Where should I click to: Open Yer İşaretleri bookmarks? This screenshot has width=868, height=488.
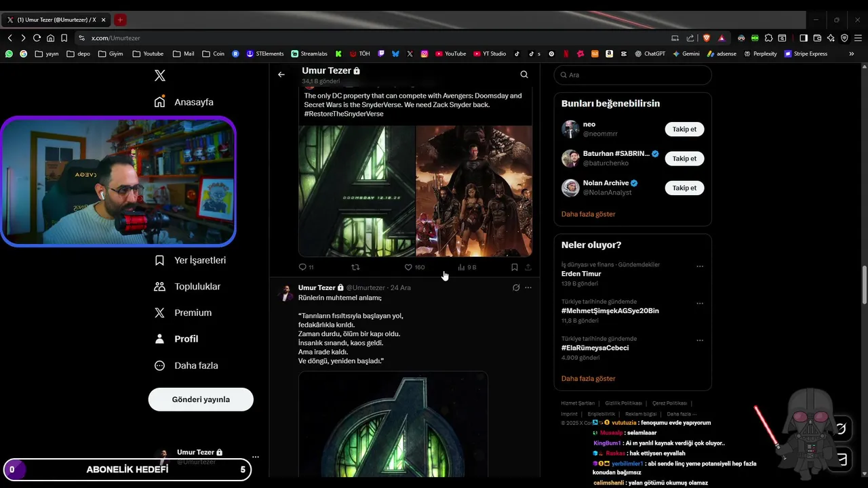point(190,260)
